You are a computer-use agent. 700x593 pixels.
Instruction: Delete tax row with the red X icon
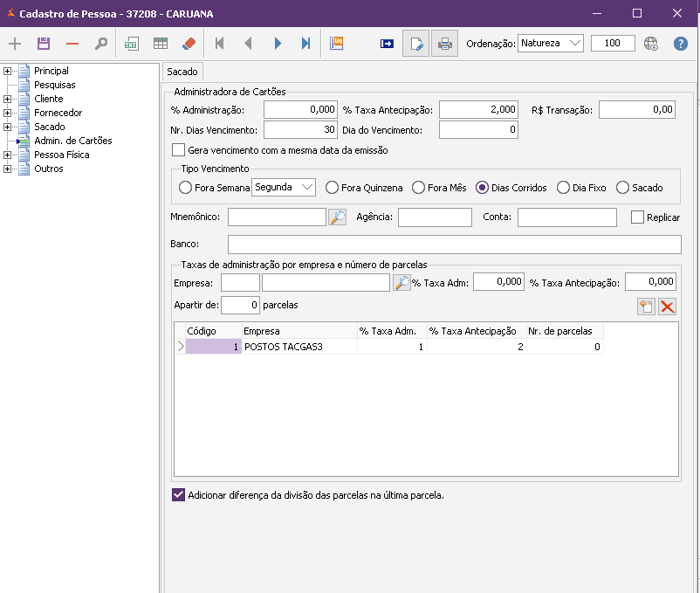[668, 307]
